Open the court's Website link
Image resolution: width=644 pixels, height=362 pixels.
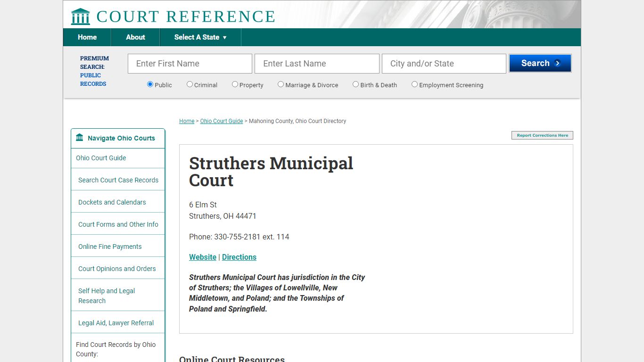(203, 257)
